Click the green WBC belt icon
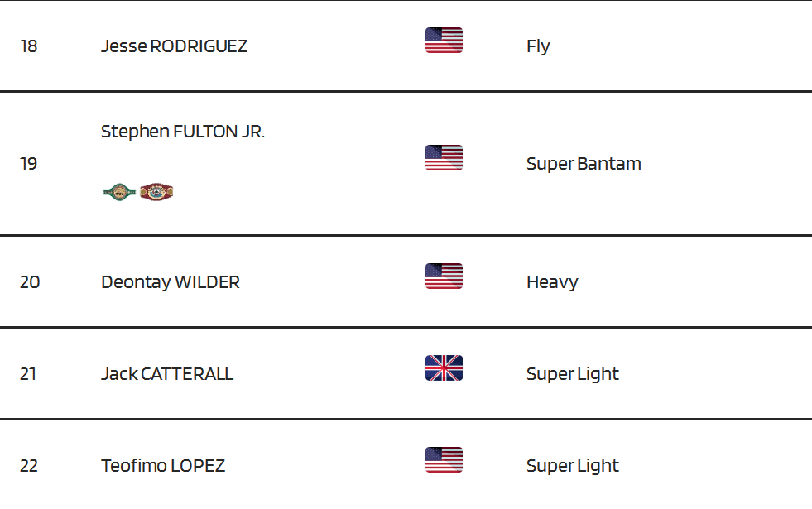The width and height of the screenshot is (812, 509). tap(119, 192)
